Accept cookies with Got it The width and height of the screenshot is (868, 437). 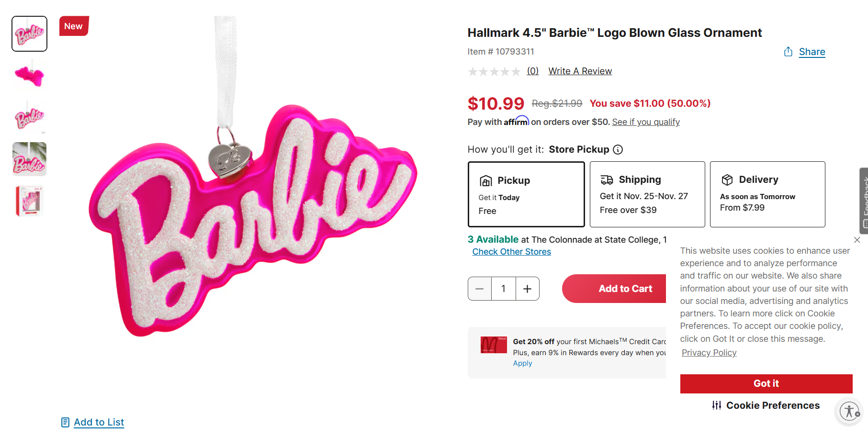click(766, 383)
